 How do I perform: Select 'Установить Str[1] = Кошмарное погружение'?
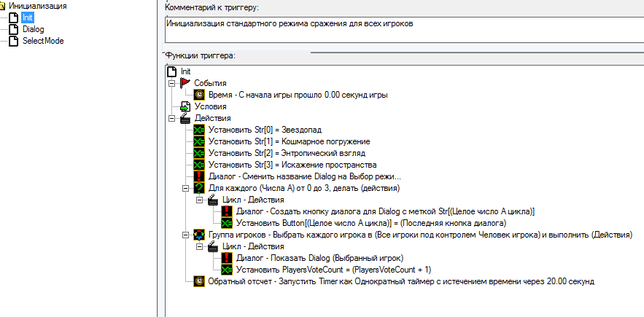pyautogui.click(x=289, y=141)
